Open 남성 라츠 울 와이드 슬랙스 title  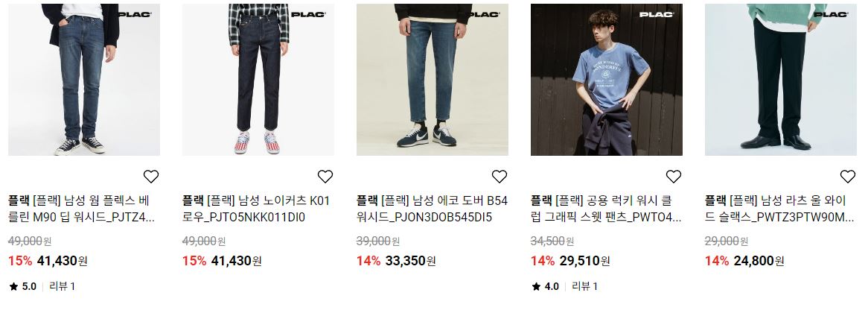pos(779,209)
